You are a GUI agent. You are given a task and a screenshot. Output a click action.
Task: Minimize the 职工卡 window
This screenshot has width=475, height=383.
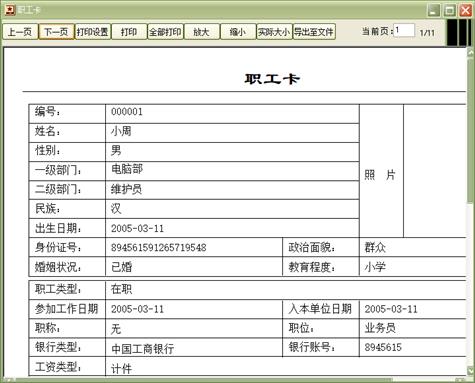(434, 10)
